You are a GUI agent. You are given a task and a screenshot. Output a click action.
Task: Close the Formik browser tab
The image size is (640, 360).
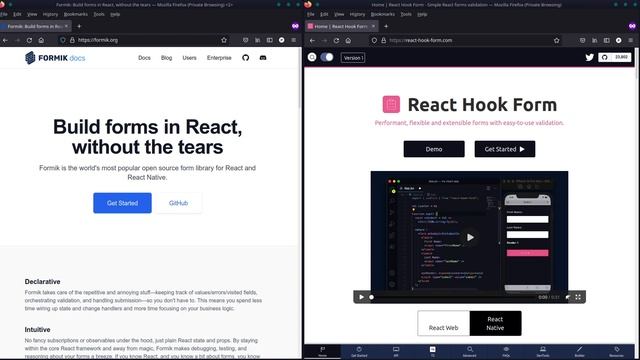point(66,26)
